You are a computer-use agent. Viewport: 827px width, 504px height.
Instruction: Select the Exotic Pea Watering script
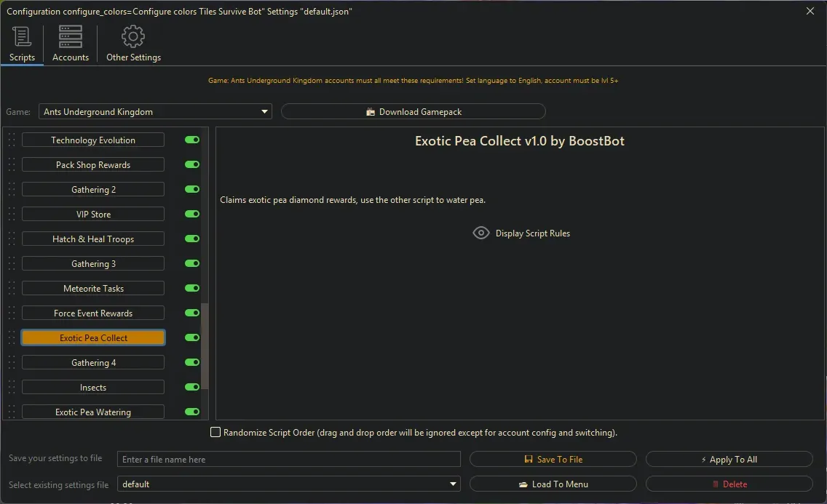tap(93, 412)
